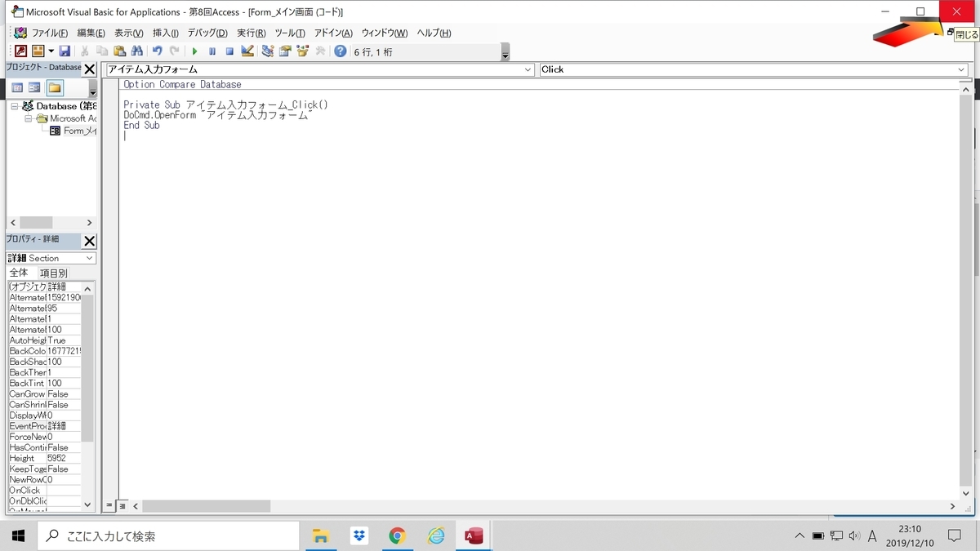The image size is (980, 551).
Task: Open the Insert Module dropdown arrow
Action: click(x=51, y=51)
